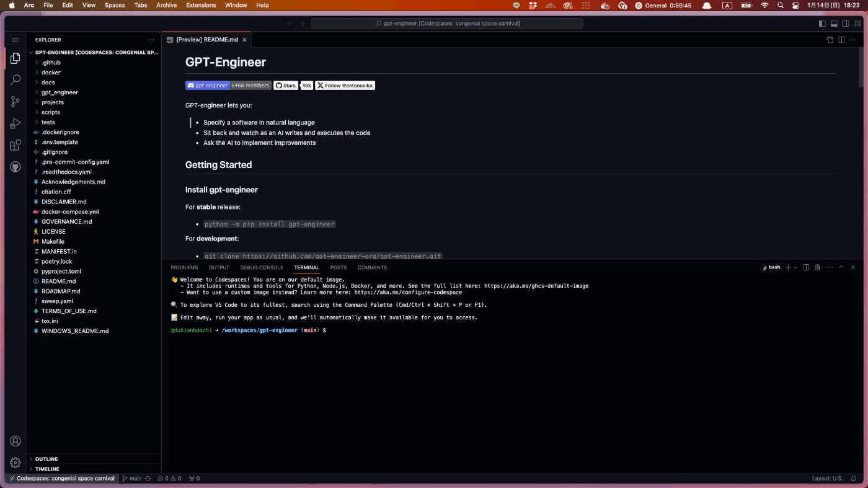Viewport: 868px width, 488px height.
Task: Collapse the GPT-ENGINEER root folder
Action: point(94,53)
